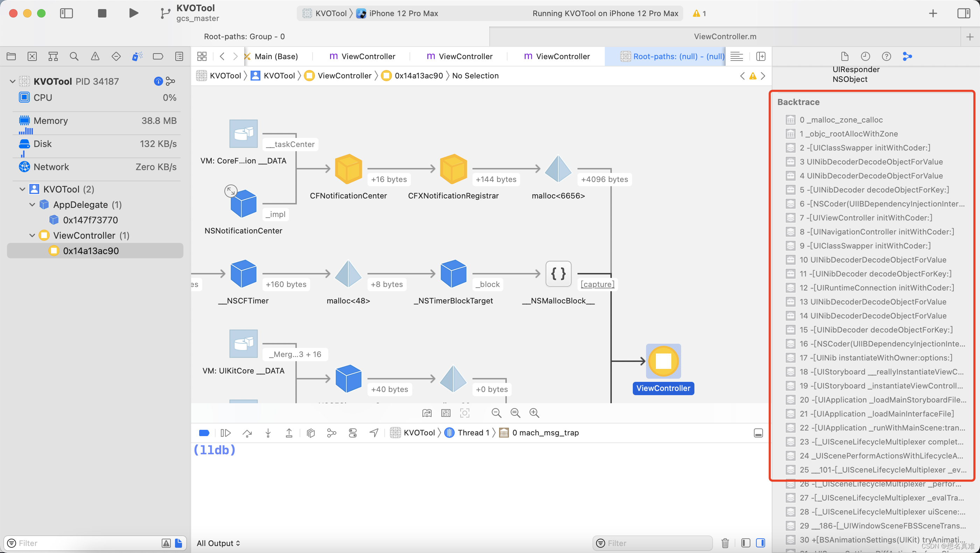980x553 pixels.
Task: Collapse the KVOTool PID 34187 process
Action: click(13, 82)
